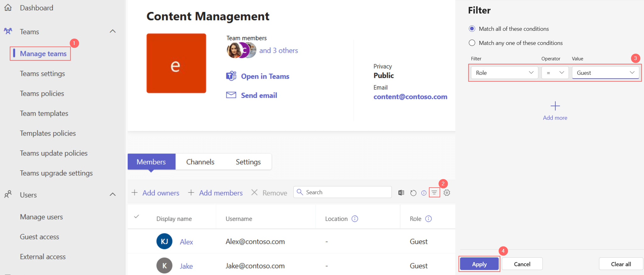644x275 pixels.
Task: Open the equals operator dropdown
Action: click(555, 73)
